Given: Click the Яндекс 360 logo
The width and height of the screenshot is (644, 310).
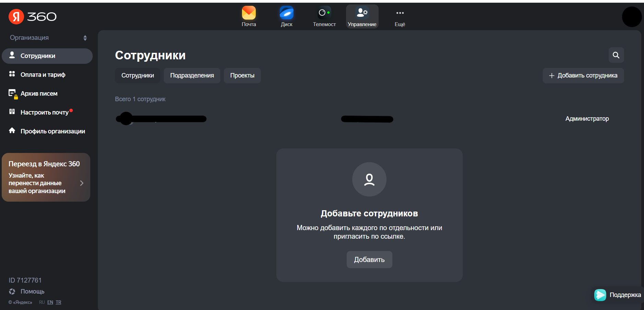Looking at the screenshot, I should point(33,16).
